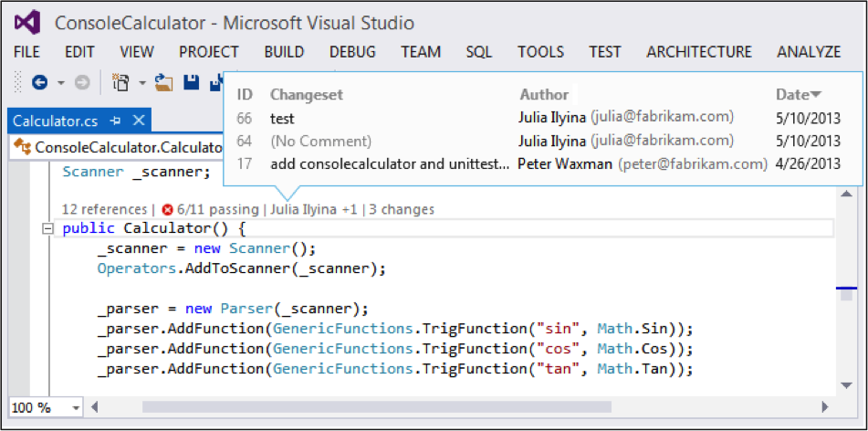868x431 pixels.
Task: Open the VIEW menu
Action: (137, 52)
